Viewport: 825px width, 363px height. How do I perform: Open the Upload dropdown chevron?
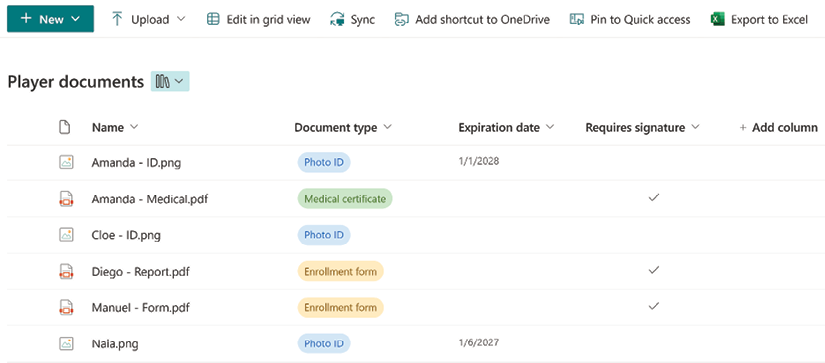[181, 19]
